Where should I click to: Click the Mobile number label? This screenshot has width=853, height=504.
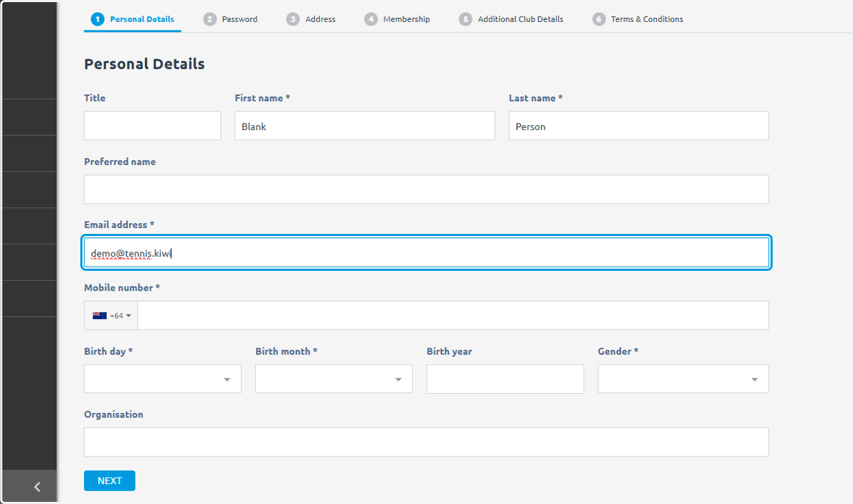(122, 288)
